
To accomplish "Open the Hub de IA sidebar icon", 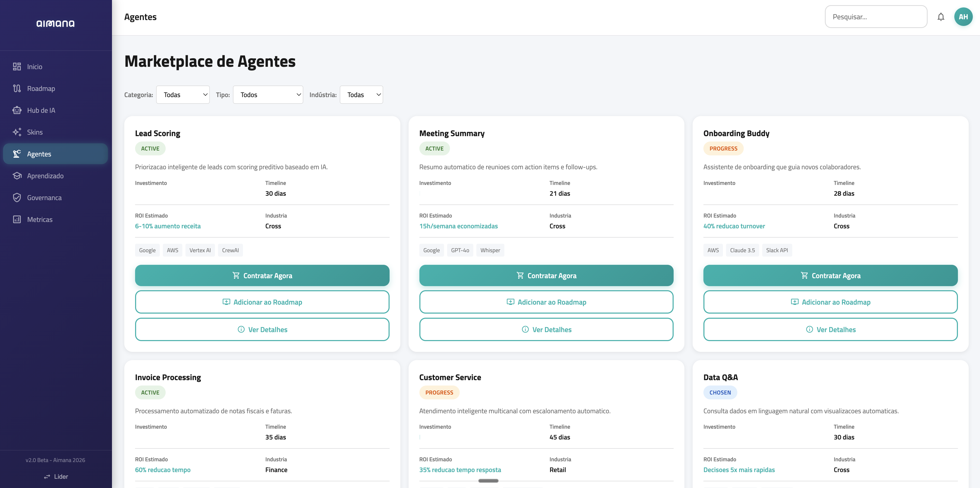I will 17,110.
